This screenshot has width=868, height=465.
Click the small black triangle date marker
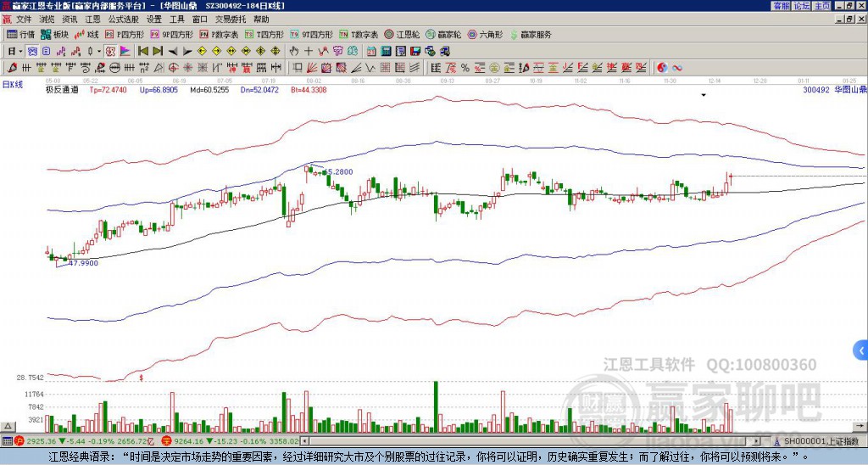tap(704, 95)
